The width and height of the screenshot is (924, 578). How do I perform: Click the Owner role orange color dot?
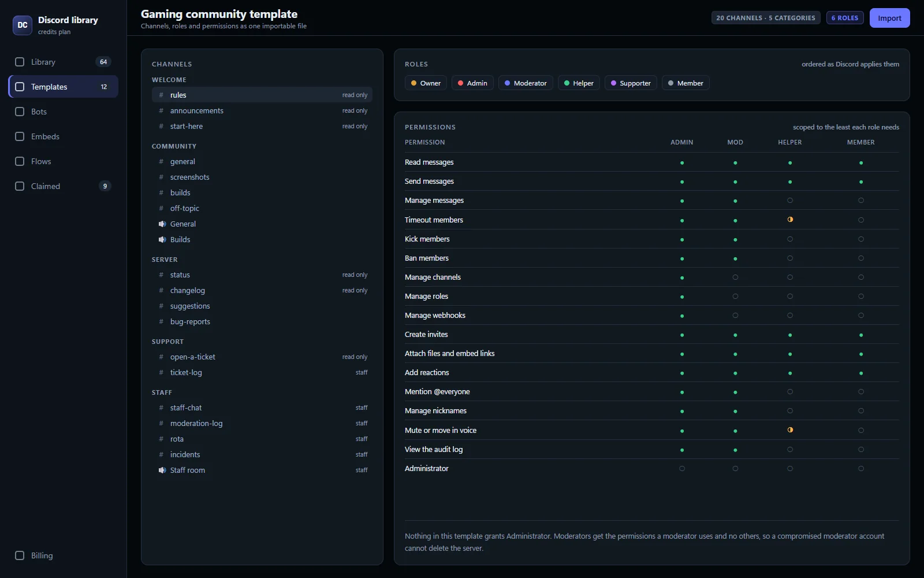pyautogui.click(x=413, y=83)
